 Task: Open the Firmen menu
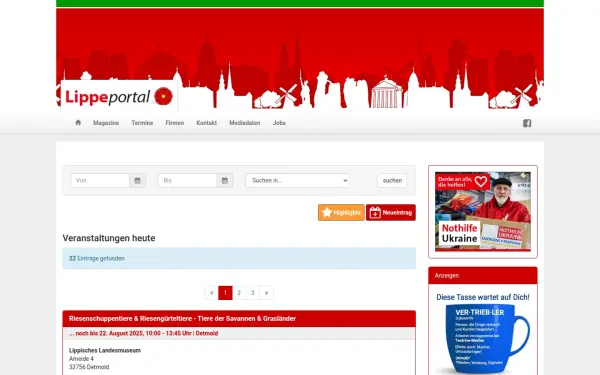[x=174, y=123]
